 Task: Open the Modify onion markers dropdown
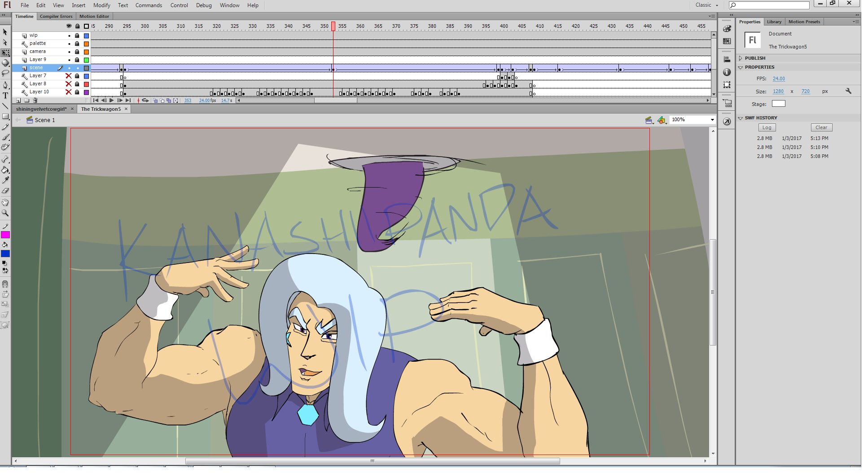pyautogui.click(x=175, y=101)
